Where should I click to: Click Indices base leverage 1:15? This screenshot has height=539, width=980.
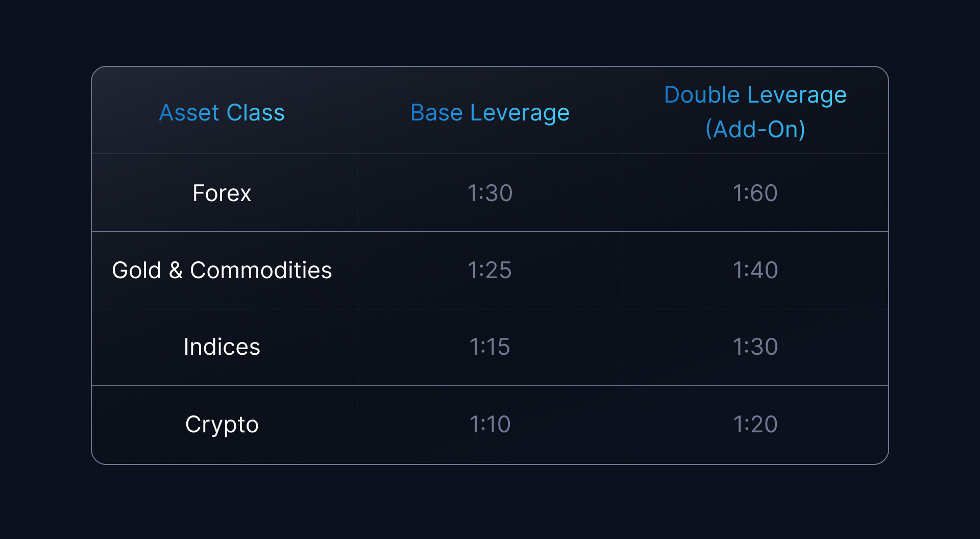[490, 347]
